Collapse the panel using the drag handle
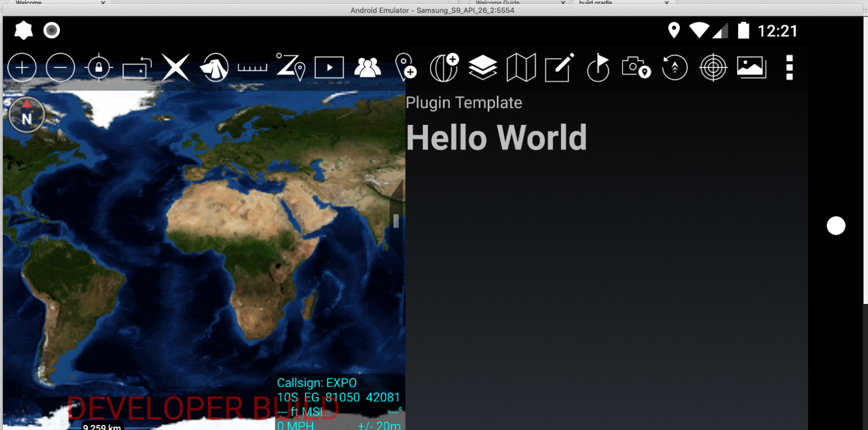Image resolution: width=868 pixels, height=430 pixels. [x=396, y=221]
